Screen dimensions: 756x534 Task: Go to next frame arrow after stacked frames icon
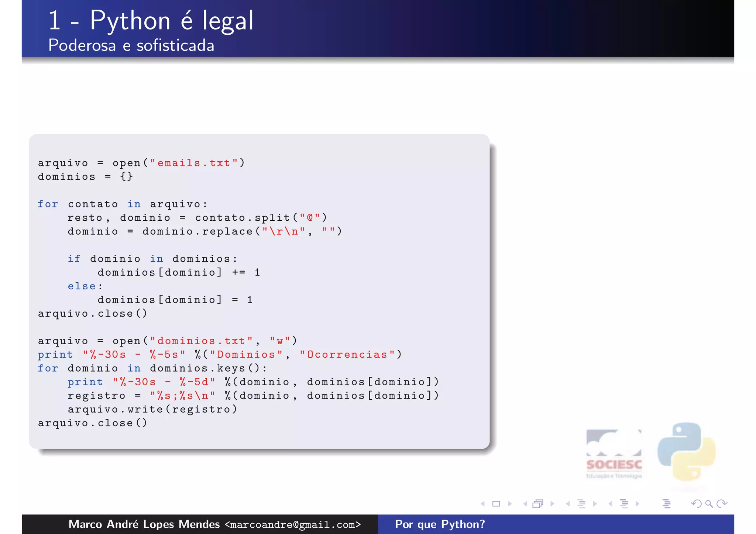point(552,504)
